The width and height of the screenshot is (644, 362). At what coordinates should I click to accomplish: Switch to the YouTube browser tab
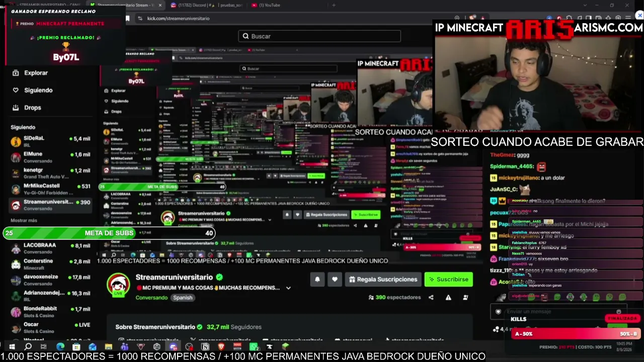266,5
